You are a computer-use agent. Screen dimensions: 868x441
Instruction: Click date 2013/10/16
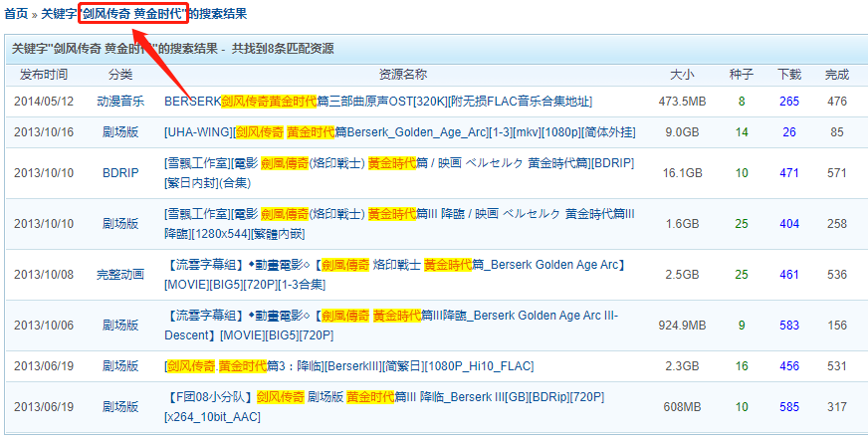point(44,132)
